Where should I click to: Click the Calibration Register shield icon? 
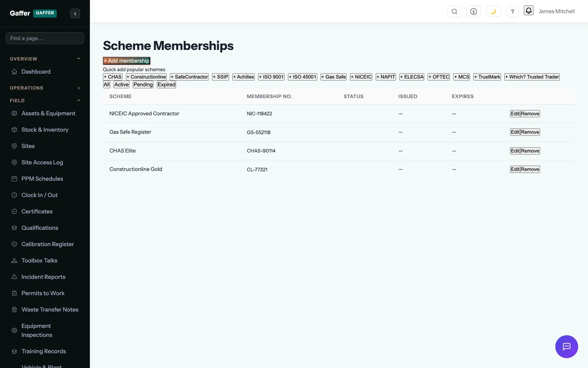click(x=14, y=244)
